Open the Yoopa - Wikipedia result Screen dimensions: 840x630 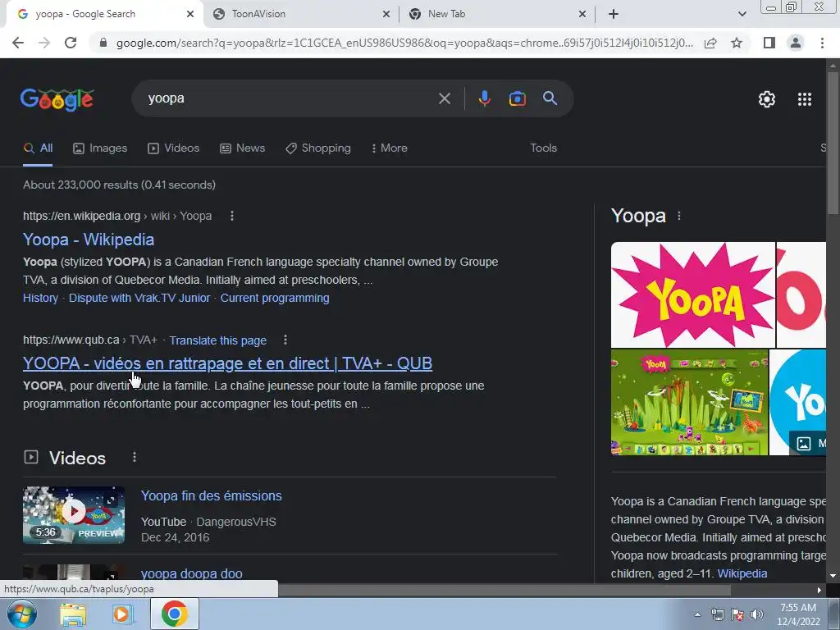tap(89, 240)
